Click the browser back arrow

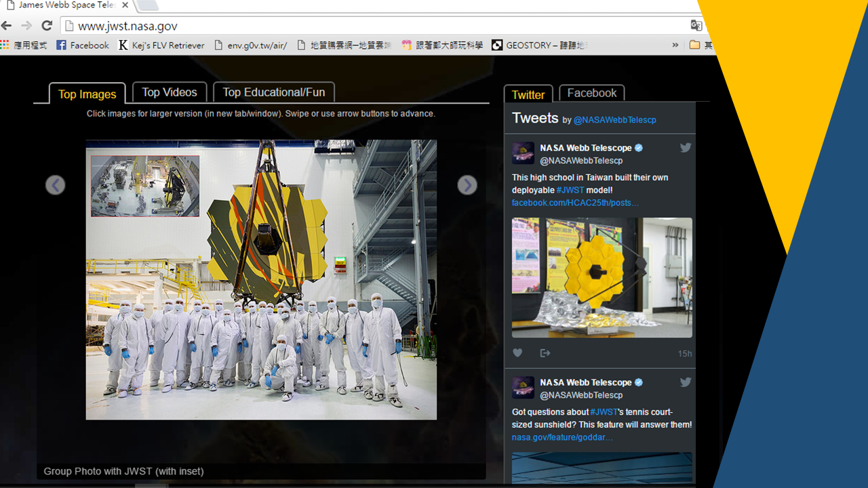point(7,26)
